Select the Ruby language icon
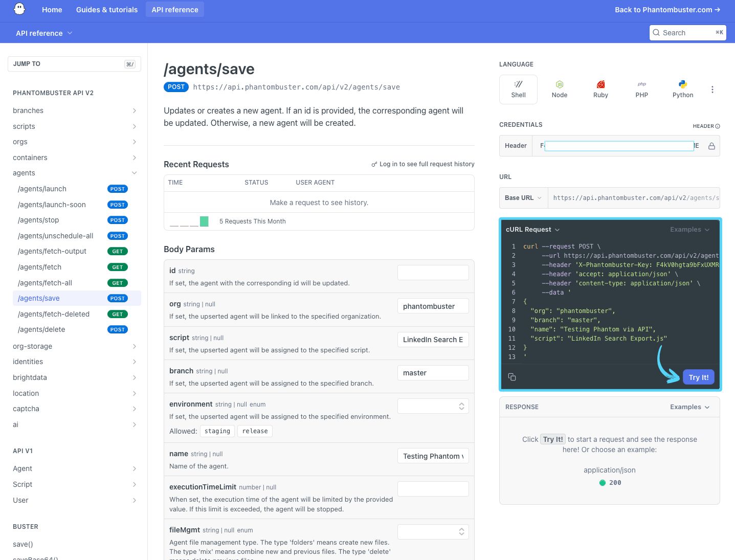This screenshot has height=560, width=735. 600,89
